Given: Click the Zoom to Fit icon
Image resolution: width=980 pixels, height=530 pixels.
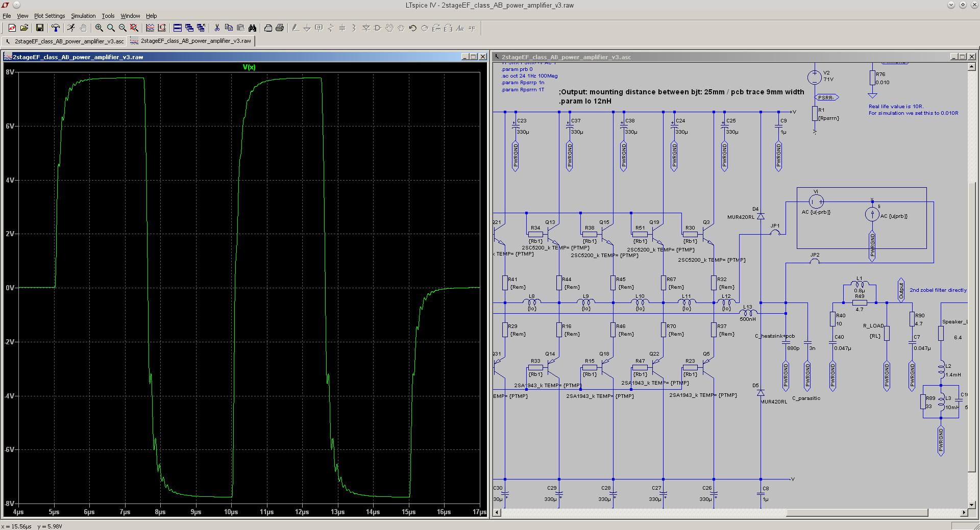Looking at the screenshot, I should click(x=134, y=28).
